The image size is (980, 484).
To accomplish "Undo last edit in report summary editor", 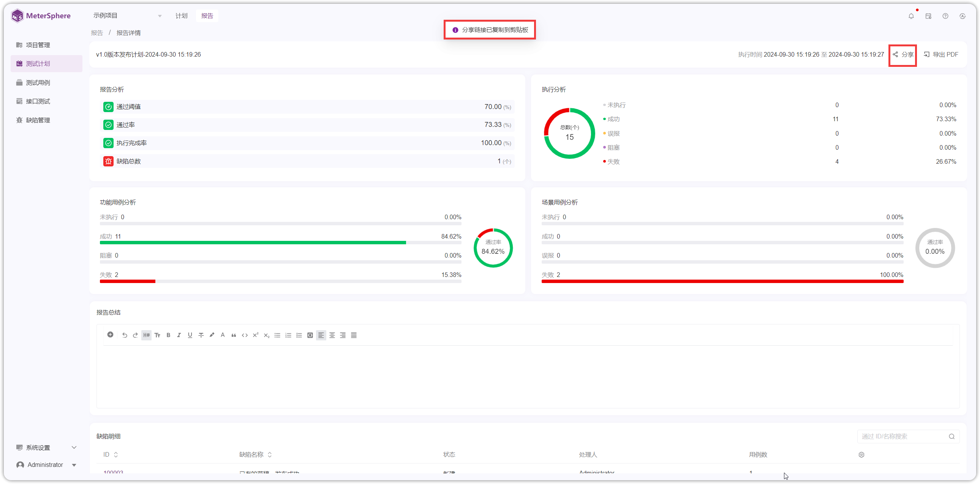I will click(x=125, y=335).
